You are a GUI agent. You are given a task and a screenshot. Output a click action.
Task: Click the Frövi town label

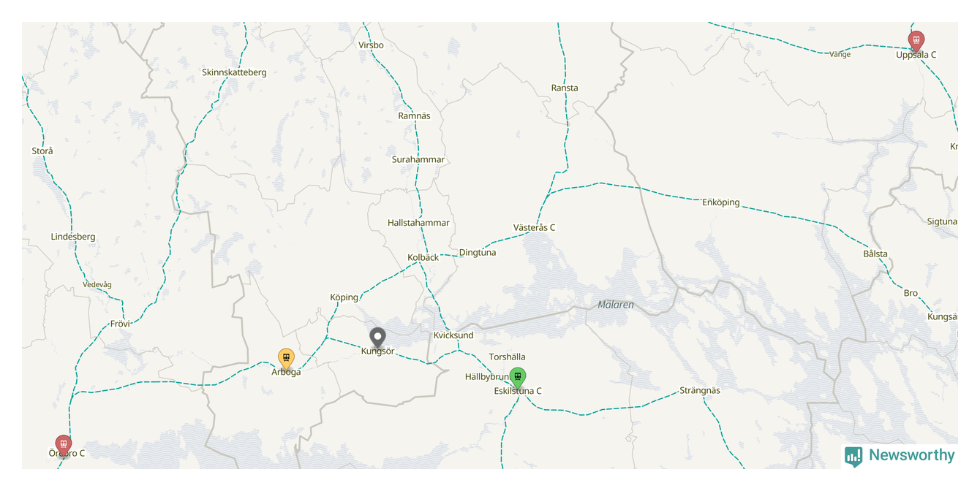point(120,324)
